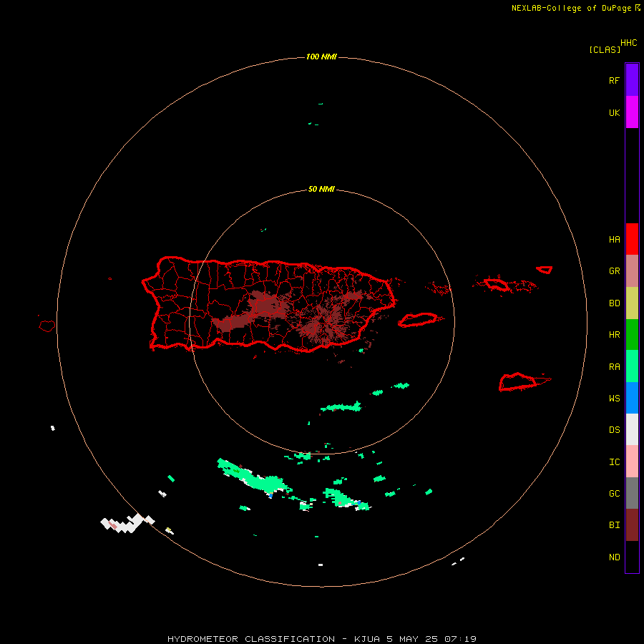The width and height of the screenshot is (644, 644).
Task: Click the [CLAS] units label
Action: click(x=605, y=49)
